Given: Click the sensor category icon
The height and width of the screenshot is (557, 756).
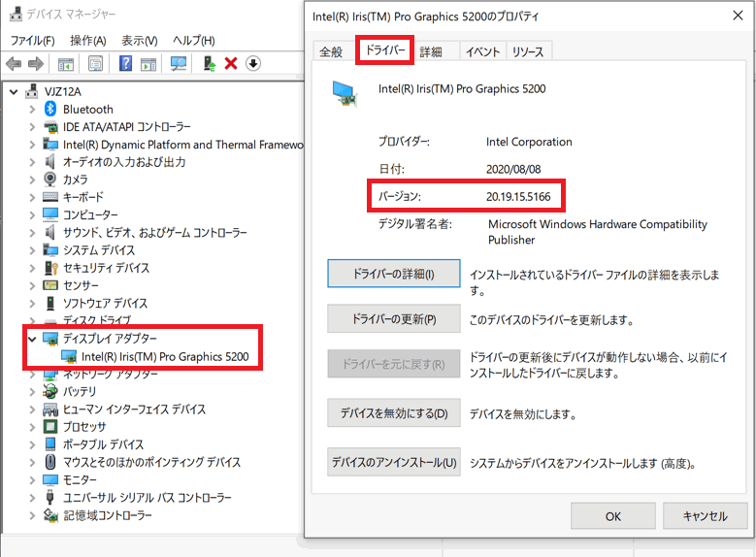Looking at the screenshot, I should 50,285.
